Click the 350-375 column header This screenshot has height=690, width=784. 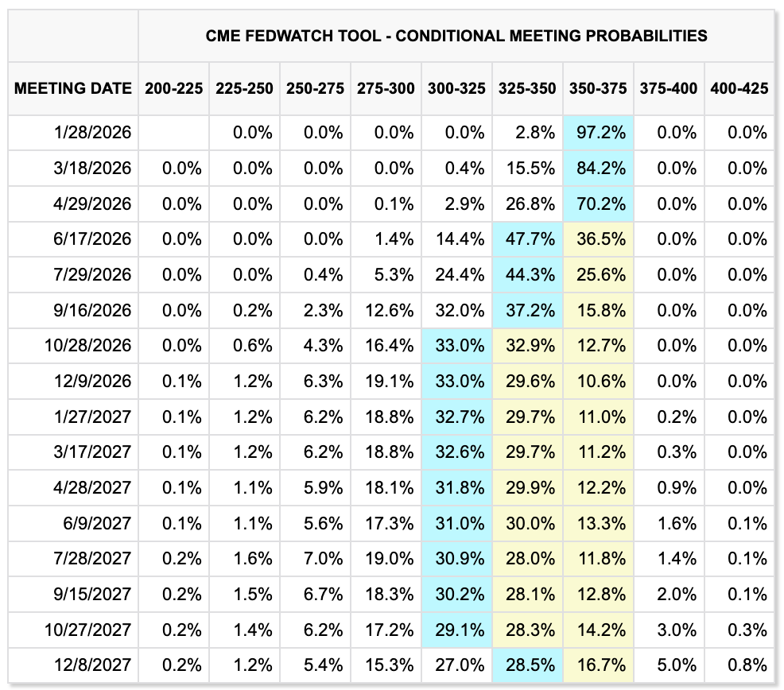pyautogui.click(x=597, y=88)
